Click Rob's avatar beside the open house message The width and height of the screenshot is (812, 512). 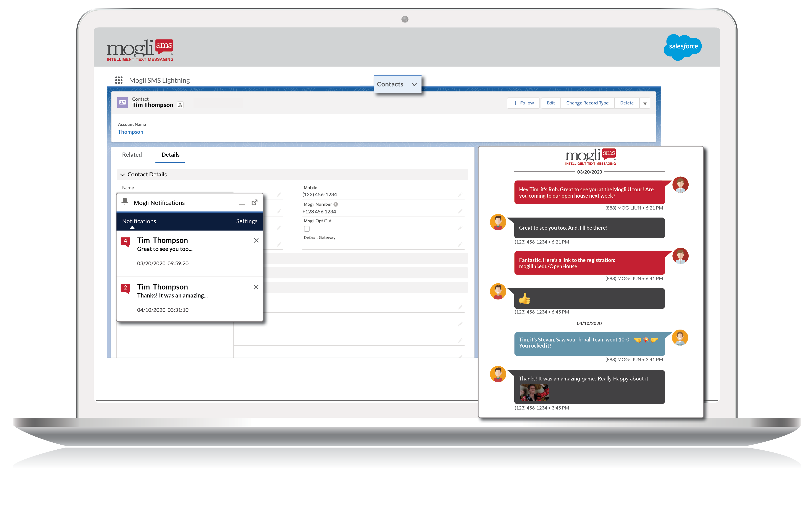(680, 185)
